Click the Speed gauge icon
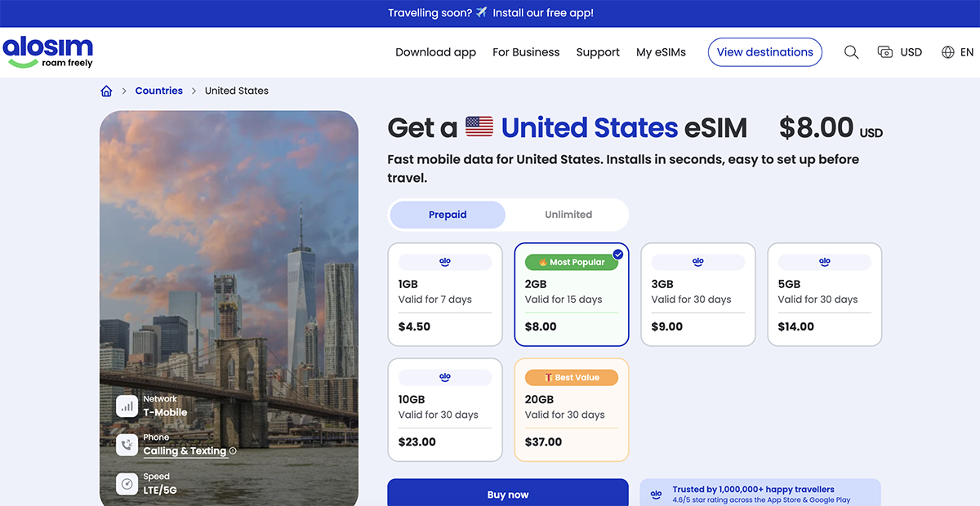 tap(127, 484)
